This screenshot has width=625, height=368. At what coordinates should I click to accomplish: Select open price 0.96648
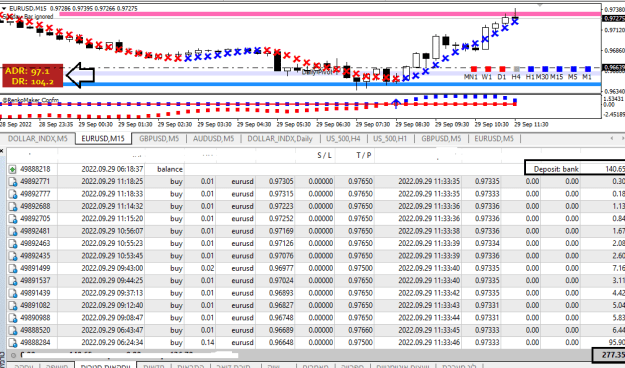pos(281,343)
